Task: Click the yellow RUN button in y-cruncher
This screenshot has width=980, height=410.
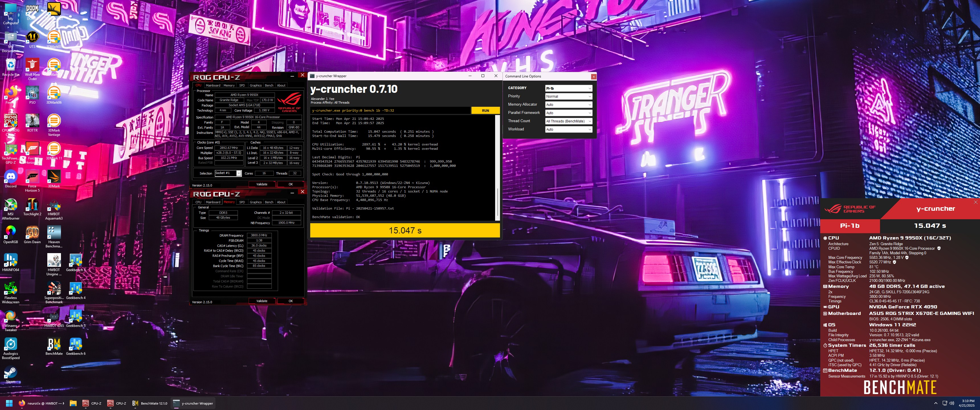Action: click(485, 111)
